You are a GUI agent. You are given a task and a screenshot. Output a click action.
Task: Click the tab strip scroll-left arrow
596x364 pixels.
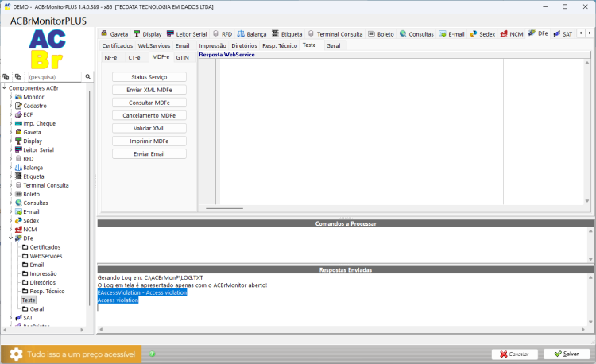pyautogui.click(x=580, y=33)
